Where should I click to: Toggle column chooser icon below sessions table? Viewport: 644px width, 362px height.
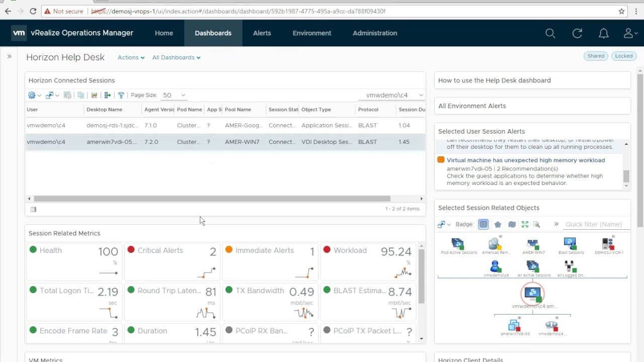(33, 209)
